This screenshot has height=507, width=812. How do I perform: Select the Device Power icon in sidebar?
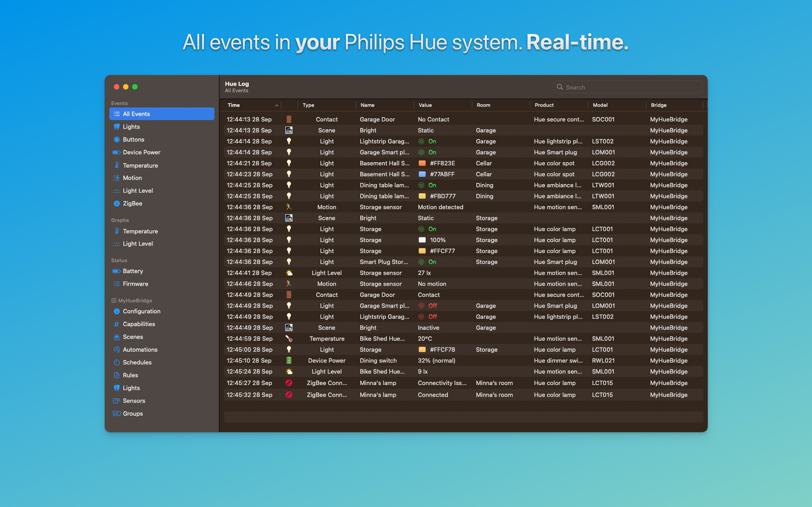tap(116, 152)
